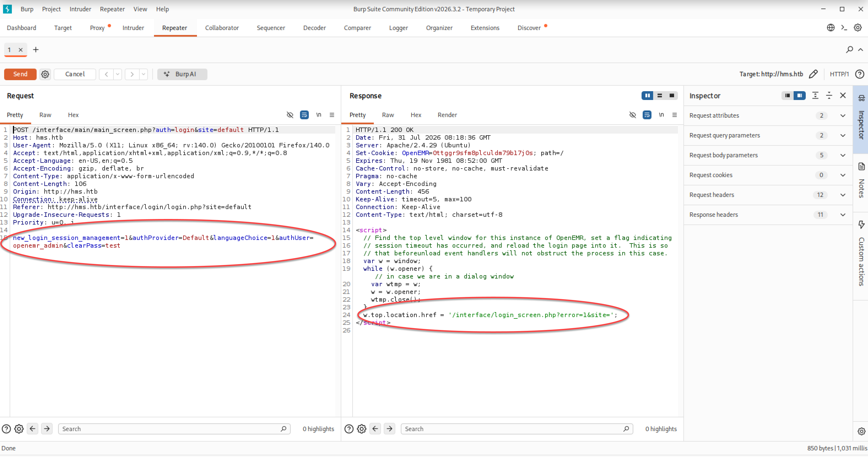Open the Intruder menu

(x=80, y=9)
